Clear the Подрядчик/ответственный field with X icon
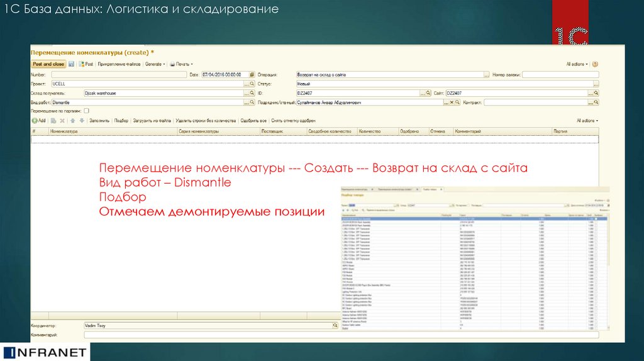The width and height of the screenshot is (644, 361). 452,103
